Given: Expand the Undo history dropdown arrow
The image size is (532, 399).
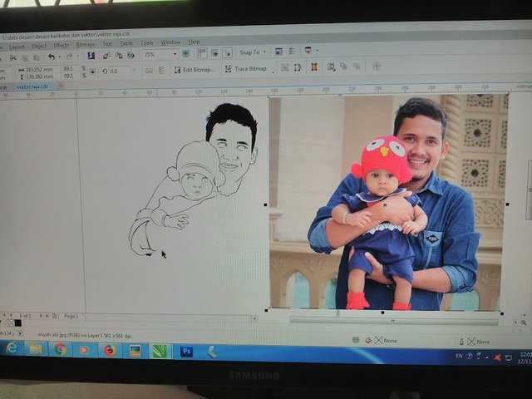Looking at the screenshot, I should click(59, 57).
